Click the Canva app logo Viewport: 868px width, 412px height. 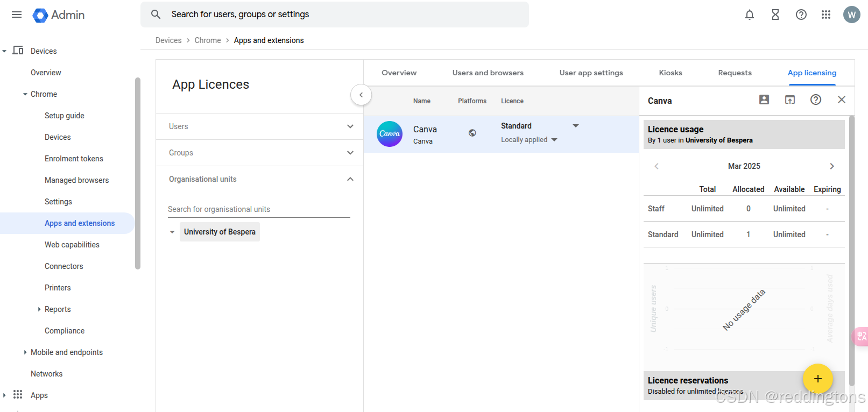tap(390, 134)
